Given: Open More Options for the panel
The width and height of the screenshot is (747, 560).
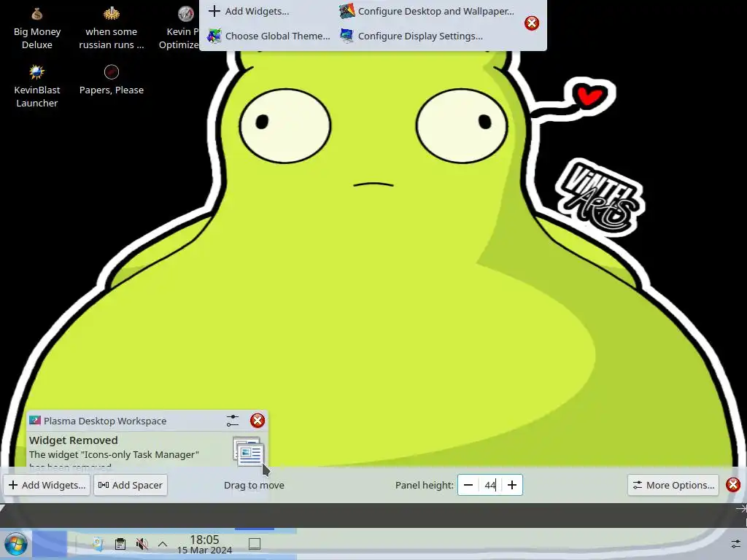Looking at the screenshot, I should tap(673, 485).
